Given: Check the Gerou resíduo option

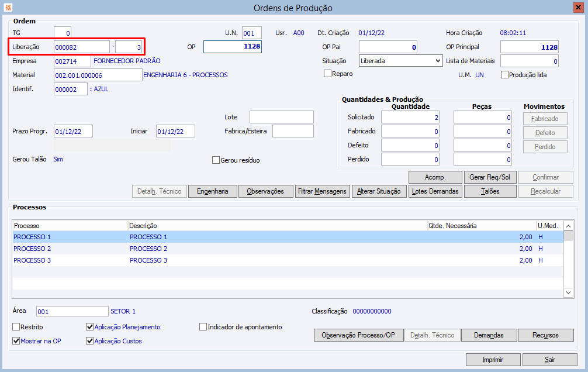Looking at the screenshot, I should [x=216, y=160].
